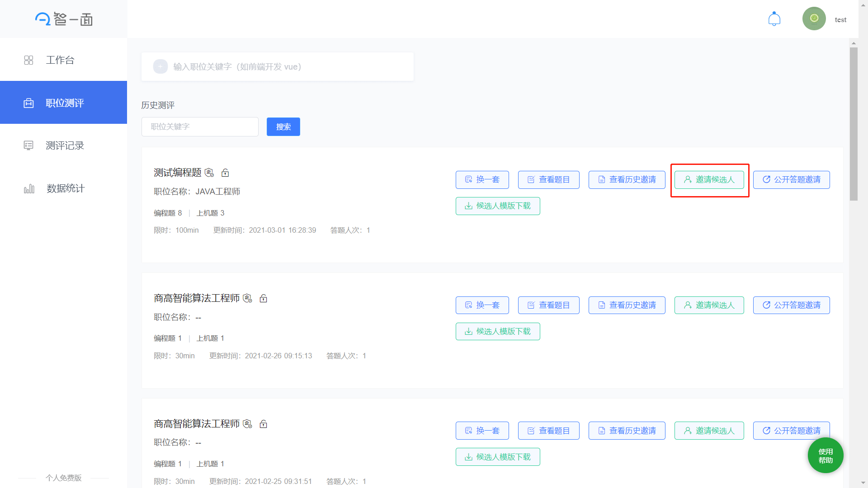Click 邀请候选人 in the 2021-02-25 assessment card
This screenshot has width=868, height=488.
click(709, 431)
